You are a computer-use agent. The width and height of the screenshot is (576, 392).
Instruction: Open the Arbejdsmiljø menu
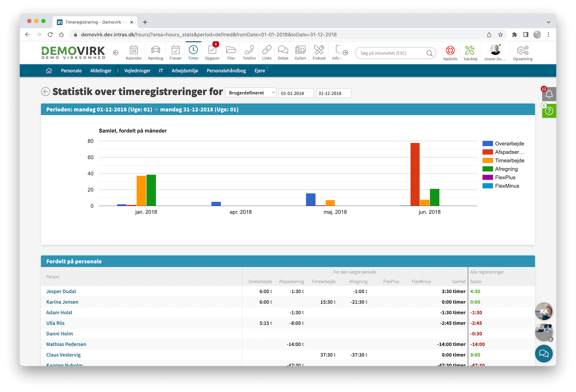[185, 71]
